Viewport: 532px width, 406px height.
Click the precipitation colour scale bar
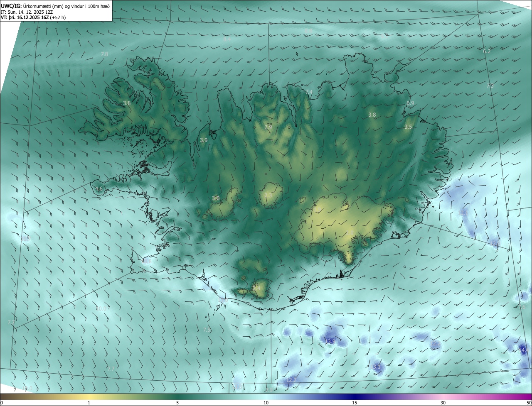266,397
